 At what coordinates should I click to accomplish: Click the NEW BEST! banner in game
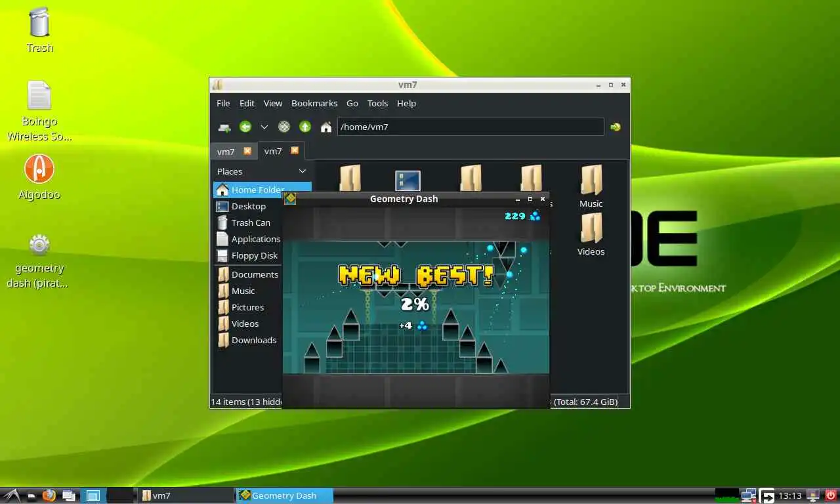point(416,276)
